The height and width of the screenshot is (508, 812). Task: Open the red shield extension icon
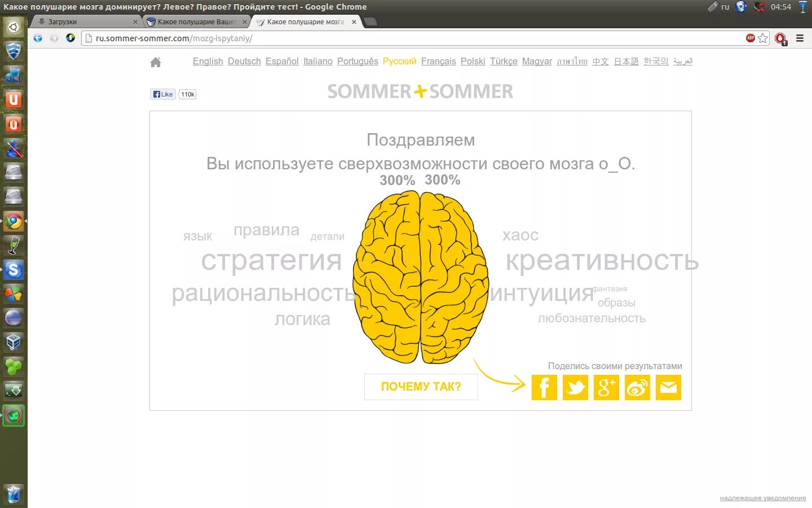pos(780,38)
